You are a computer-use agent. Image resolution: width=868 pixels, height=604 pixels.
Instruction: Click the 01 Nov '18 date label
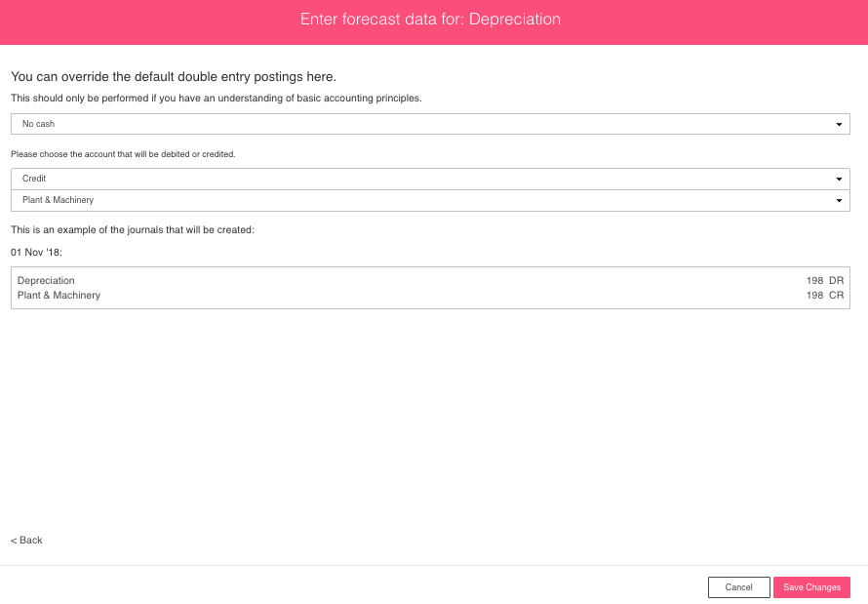click(x=36, y=253)
